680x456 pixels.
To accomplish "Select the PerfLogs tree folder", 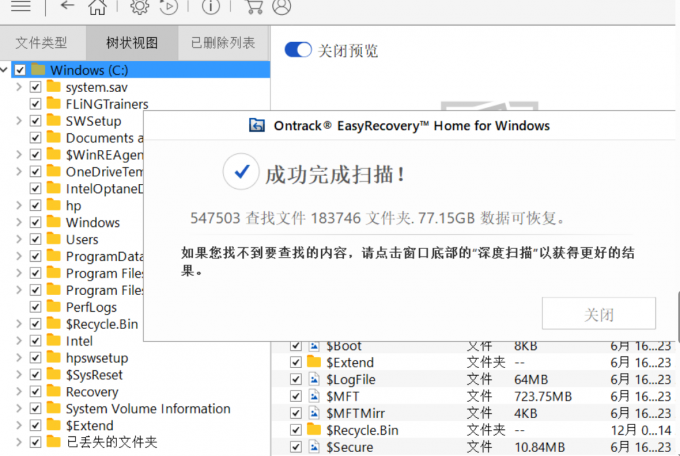I will point(91,307).
